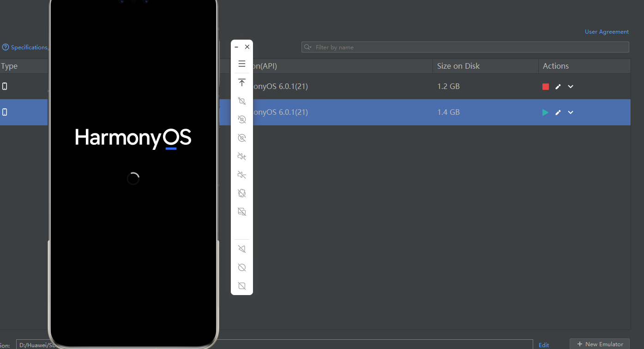Click the Type column header
The image size is (644, 349).
[x=9, y=66]
